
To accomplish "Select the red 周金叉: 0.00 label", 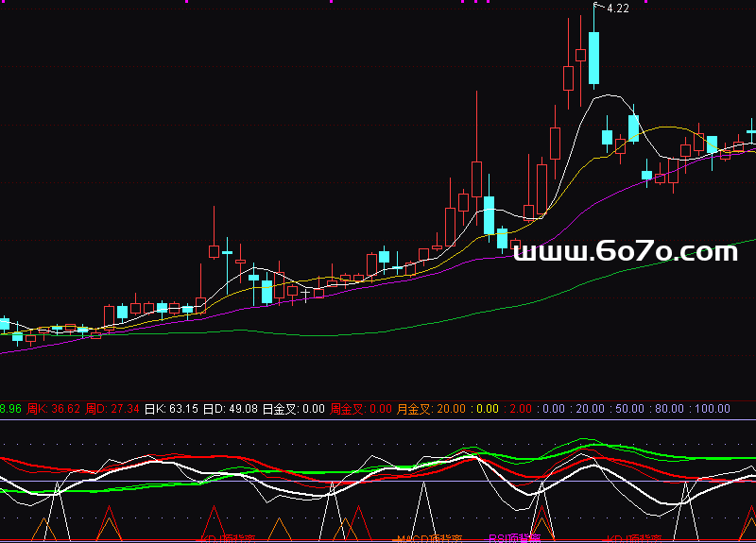I will (361, 409).
